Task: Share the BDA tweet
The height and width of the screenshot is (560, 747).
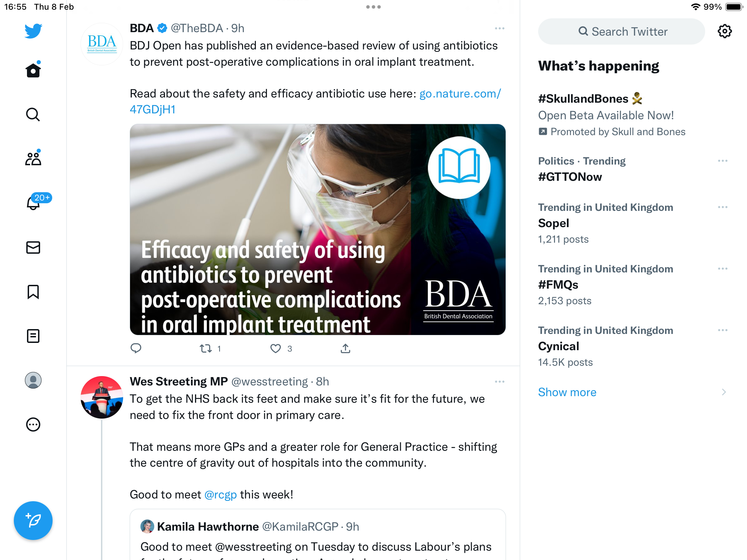Action: [345, 348]
